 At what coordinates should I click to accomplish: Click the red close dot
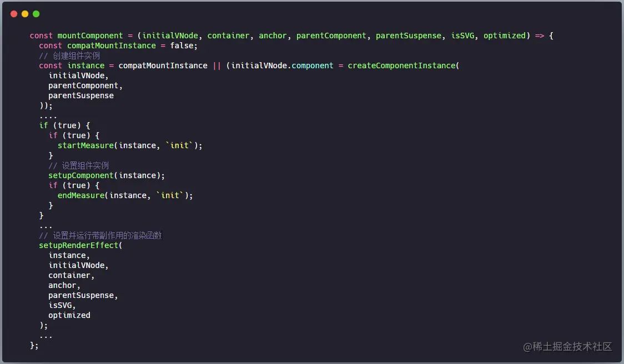point(14,14)
